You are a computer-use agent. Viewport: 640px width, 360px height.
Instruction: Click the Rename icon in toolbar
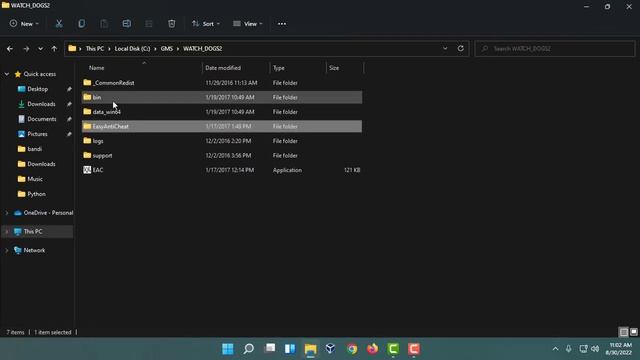pos(127,24)
